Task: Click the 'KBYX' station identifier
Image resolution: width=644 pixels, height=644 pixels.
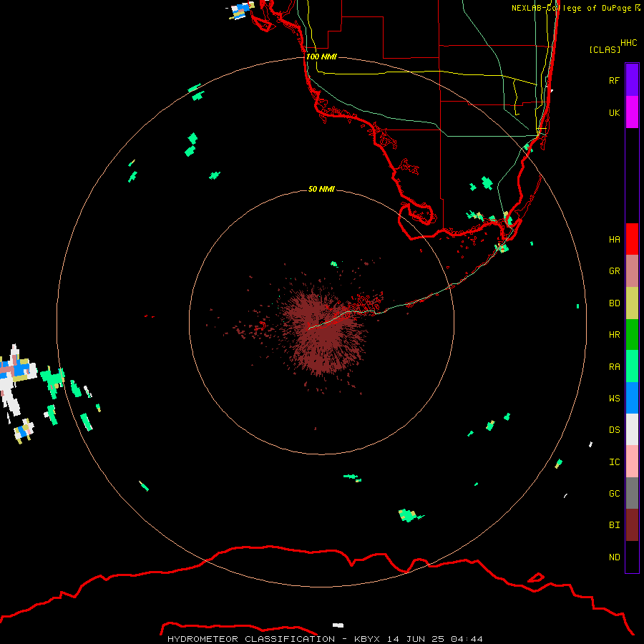Action: point(367,639)
